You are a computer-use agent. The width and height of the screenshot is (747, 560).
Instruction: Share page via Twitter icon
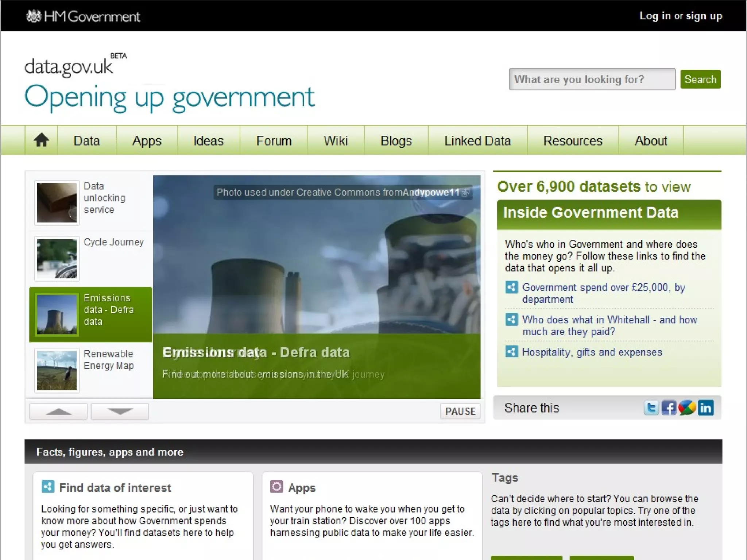[x=651, y=408]
